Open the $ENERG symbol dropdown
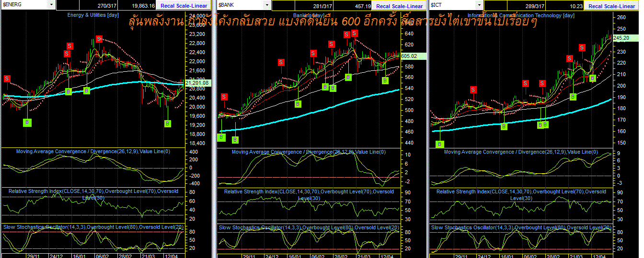Screen dimensions: 644x258 point(51,5)
